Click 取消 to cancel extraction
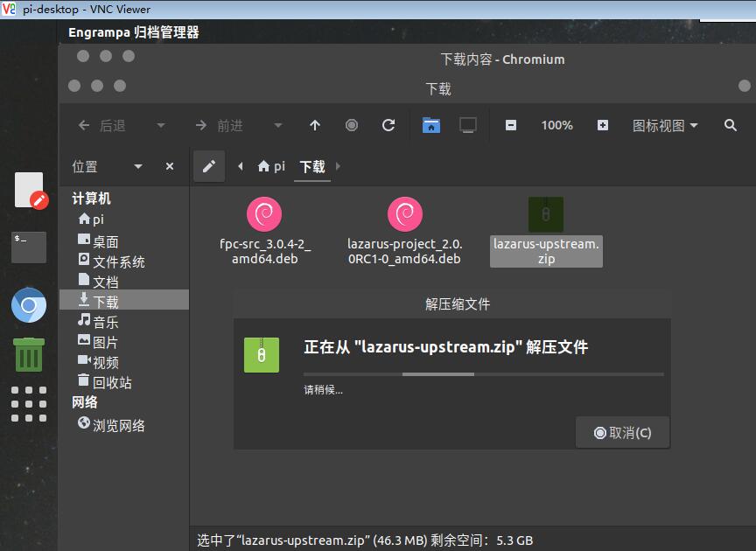Image resolution: width=756 pixels, height=551 pixels. 622,432
